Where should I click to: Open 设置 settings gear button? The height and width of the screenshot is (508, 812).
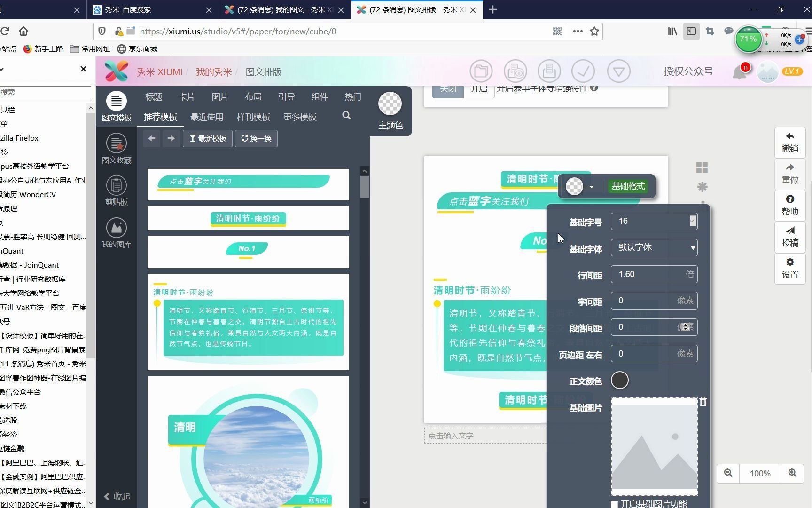pyautogui.click(x=790, y=268)
